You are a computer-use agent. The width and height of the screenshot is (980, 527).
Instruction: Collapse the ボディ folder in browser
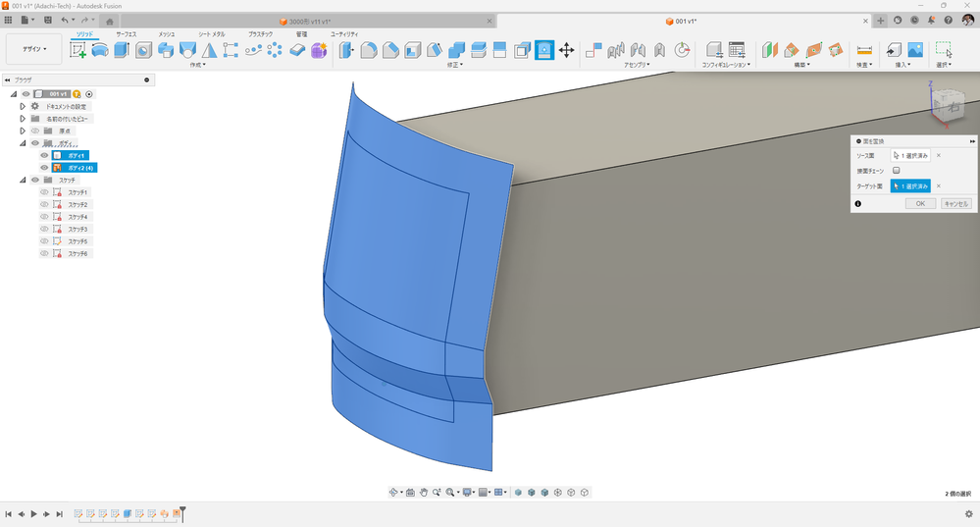point(23,143)
